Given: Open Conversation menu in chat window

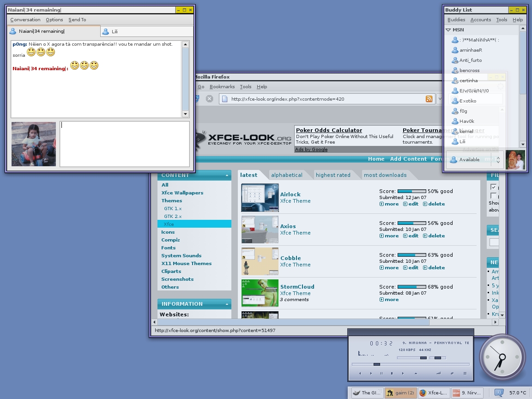Looking at the screenshot, I should click(25, 20).
